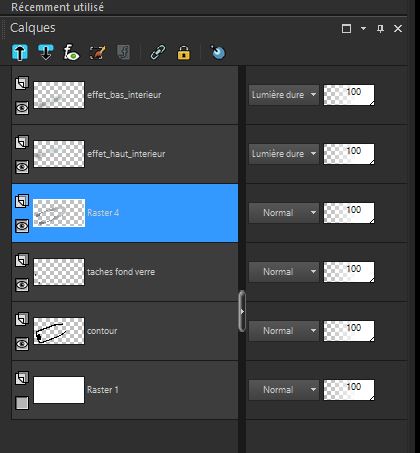Click the move layer down icon
This screenshot has width=420, height=453.
(x=46, y=52)
